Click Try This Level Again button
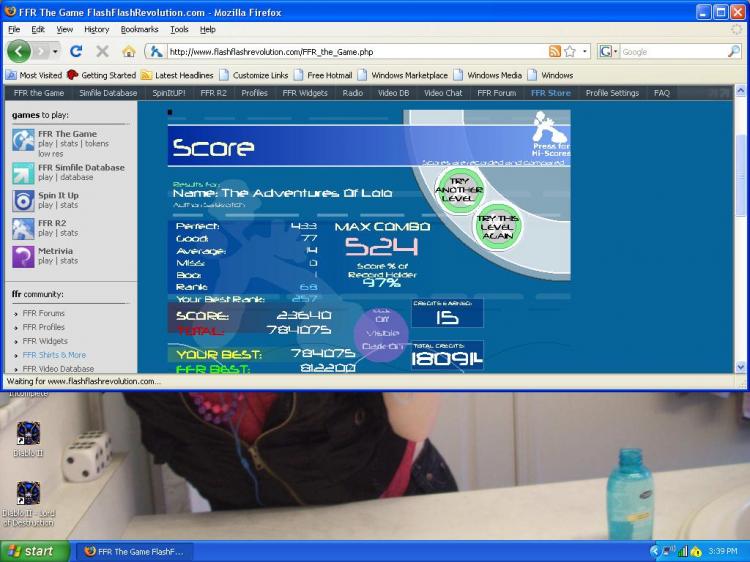 coord(497,225)
